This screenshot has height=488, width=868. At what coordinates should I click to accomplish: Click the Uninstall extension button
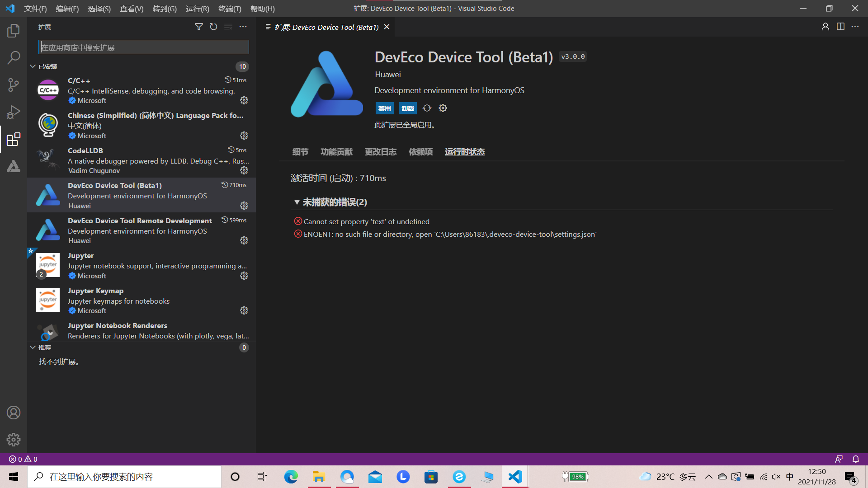click(x=408, y=108)
